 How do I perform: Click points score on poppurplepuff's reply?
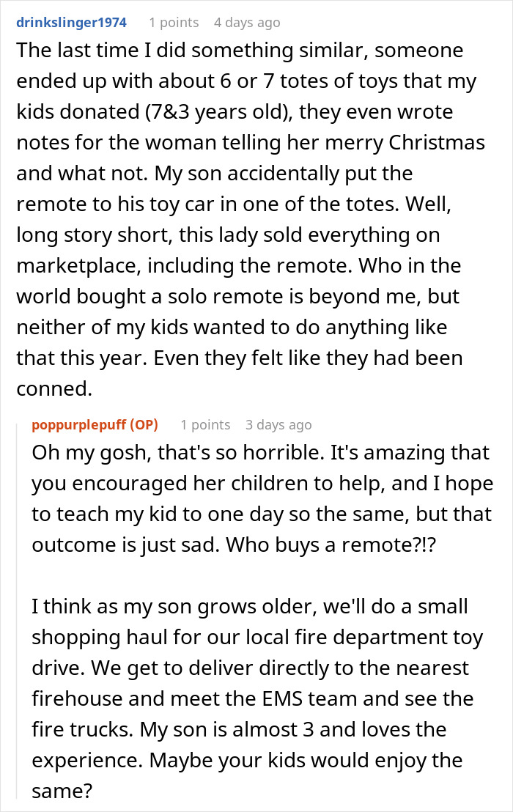(204, 425)
